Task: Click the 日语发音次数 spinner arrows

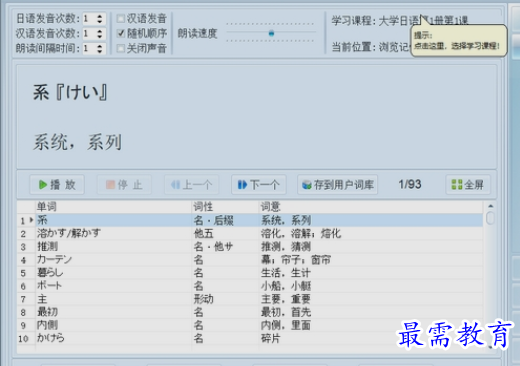Action: click(x=100, y=19)
